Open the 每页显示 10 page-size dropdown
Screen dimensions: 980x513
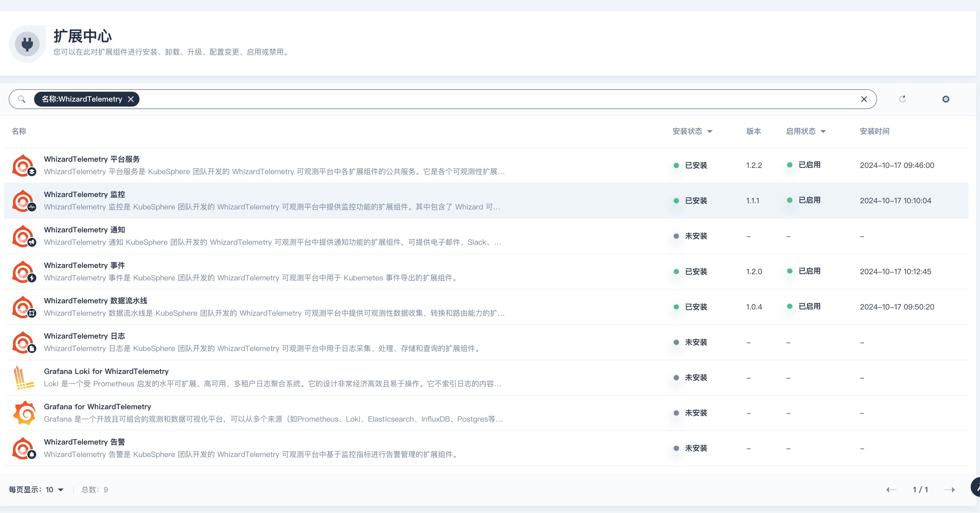tap(36, 490)
